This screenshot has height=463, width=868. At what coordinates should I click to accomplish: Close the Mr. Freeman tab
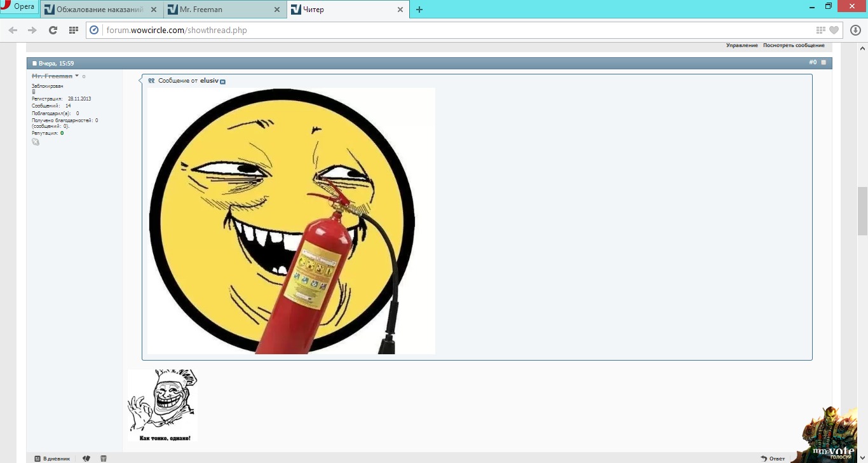tap(276, 10)
